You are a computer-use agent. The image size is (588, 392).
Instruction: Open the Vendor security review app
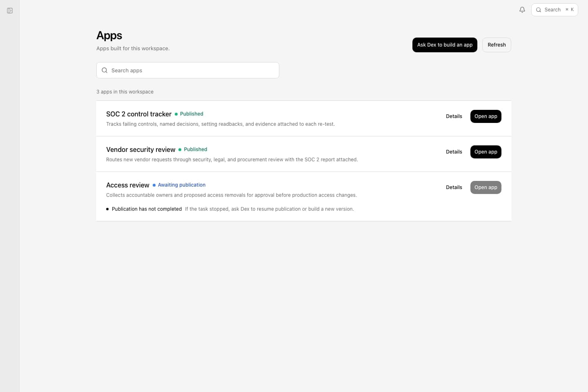point(486,152)
